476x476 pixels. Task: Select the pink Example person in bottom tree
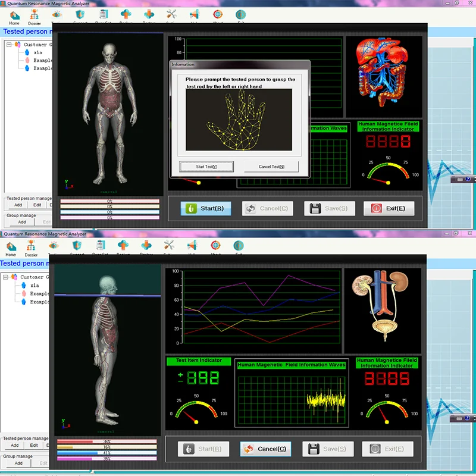(36, 293)
